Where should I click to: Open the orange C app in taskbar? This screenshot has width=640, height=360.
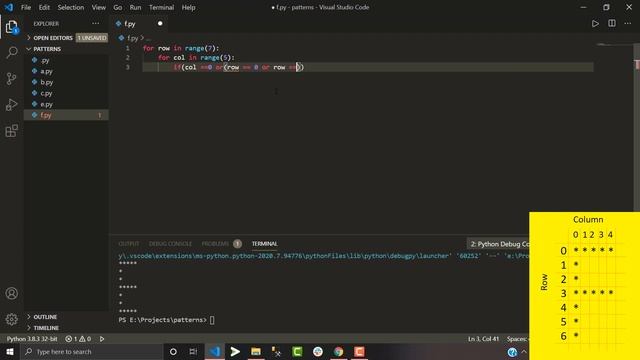[359, 351]
